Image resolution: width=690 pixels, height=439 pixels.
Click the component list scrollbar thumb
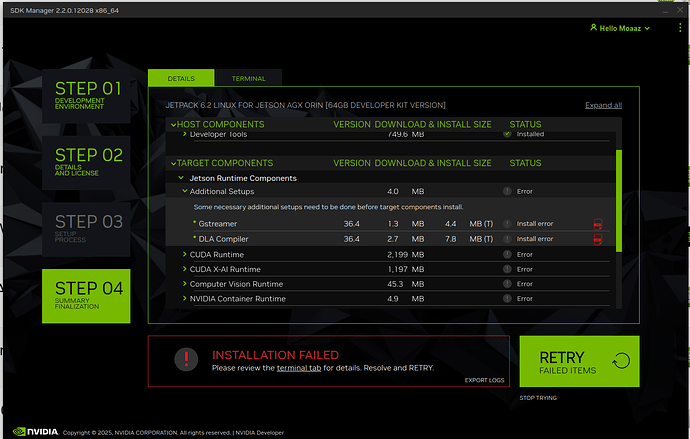619,201
